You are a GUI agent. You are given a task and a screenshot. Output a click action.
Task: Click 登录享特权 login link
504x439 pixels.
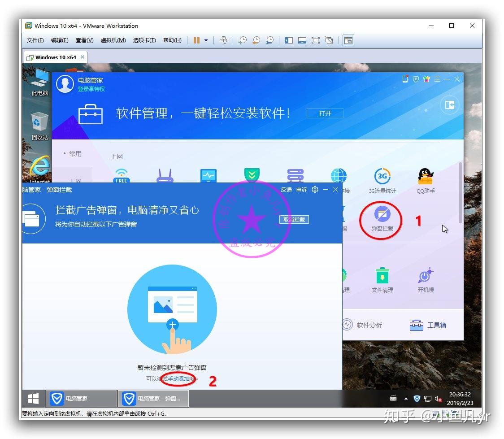[91, 89]
